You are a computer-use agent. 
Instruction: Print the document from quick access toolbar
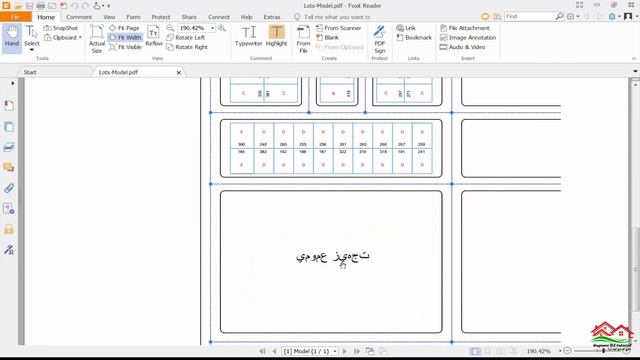point(40,6)
